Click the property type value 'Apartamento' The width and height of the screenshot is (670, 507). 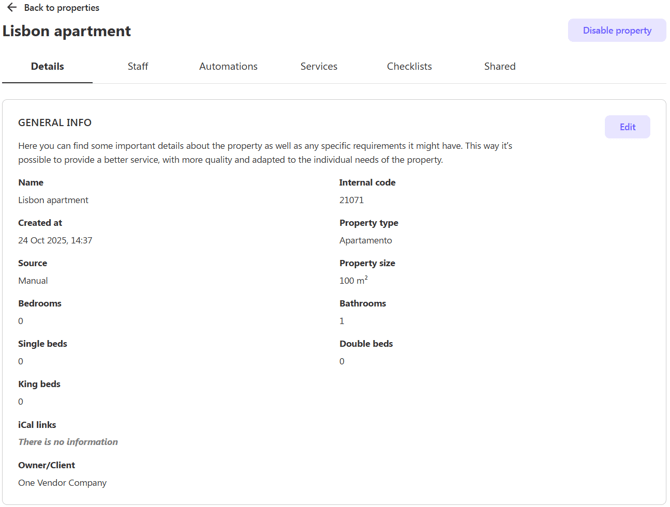[366, 241]
